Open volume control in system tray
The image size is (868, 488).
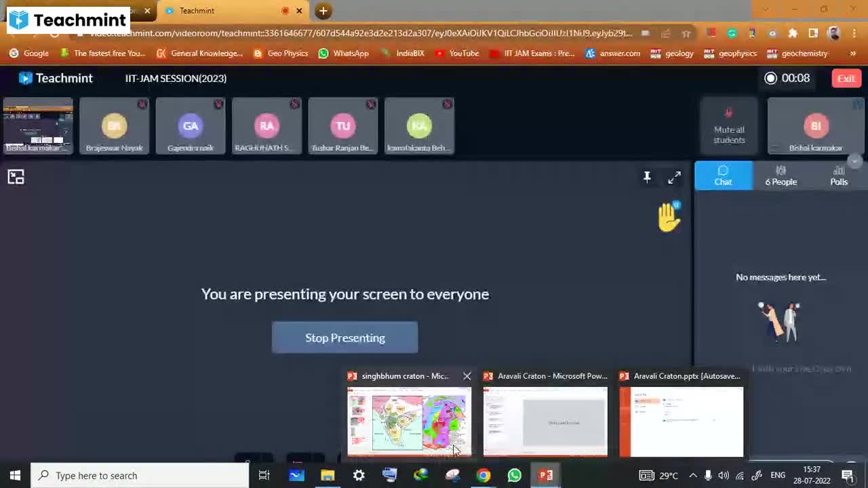click(724, 475)
